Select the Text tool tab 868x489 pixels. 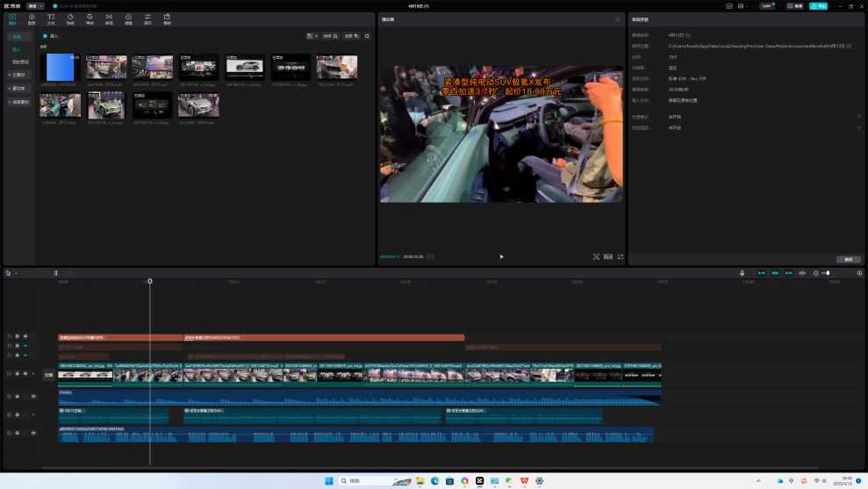(x=51, y=18)
